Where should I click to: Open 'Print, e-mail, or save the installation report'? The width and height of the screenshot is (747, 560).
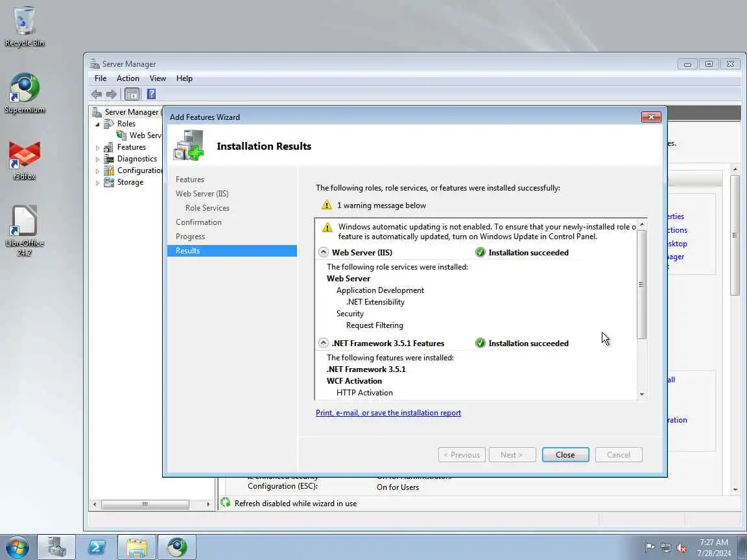388,413
